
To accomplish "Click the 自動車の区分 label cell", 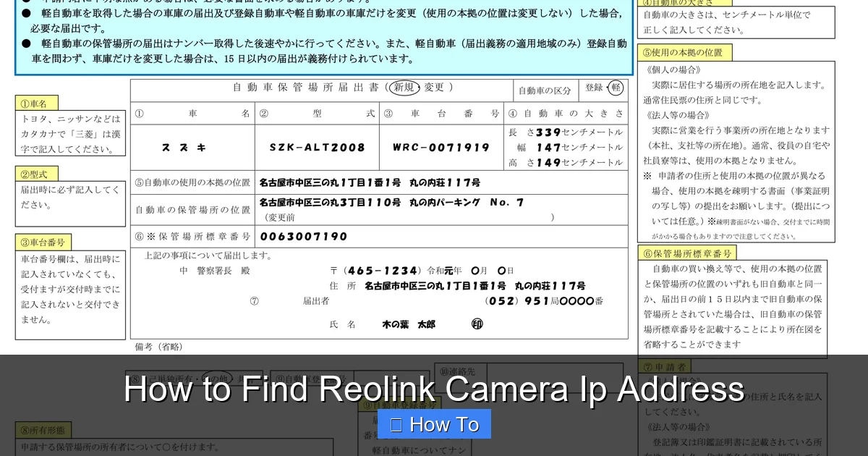I will [x=545, y=91].
